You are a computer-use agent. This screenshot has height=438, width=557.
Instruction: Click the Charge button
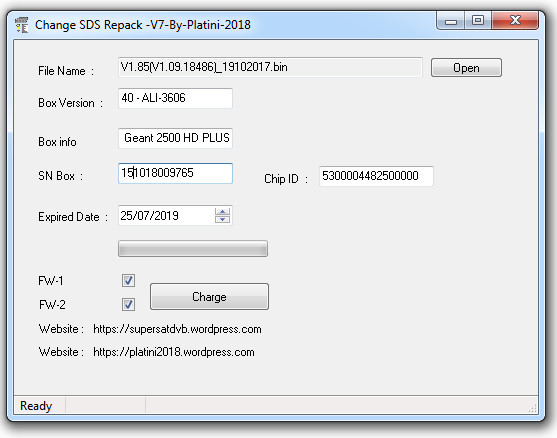point(209,296)
